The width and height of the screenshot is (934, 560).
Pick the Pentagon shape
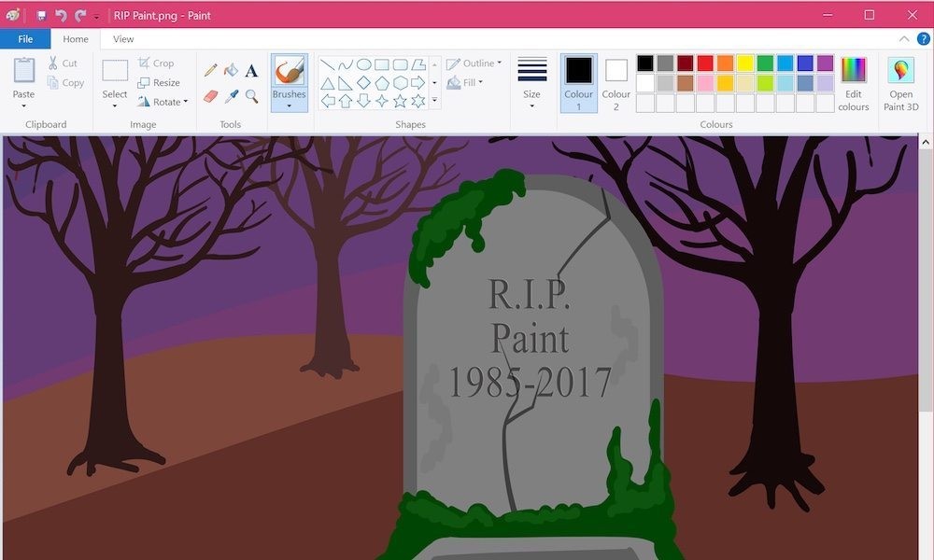382,83
